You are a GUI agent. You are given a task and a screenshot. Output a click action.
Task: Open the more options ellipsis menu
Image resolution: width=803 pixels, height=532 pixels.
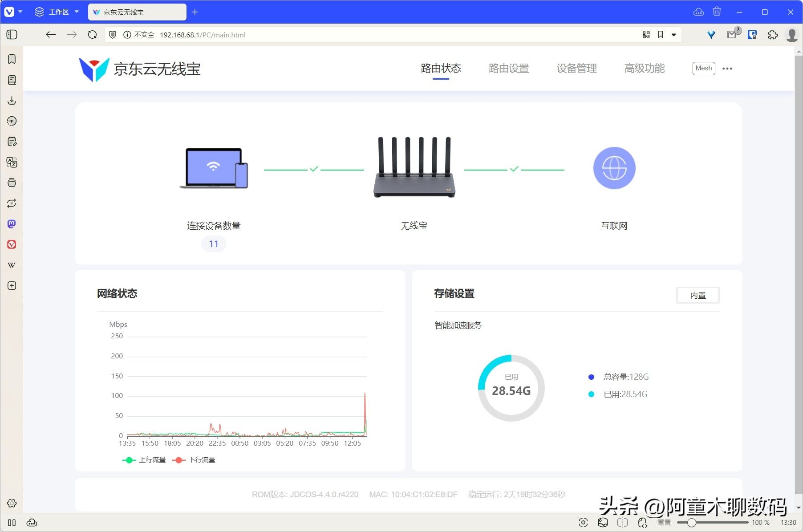727,69
